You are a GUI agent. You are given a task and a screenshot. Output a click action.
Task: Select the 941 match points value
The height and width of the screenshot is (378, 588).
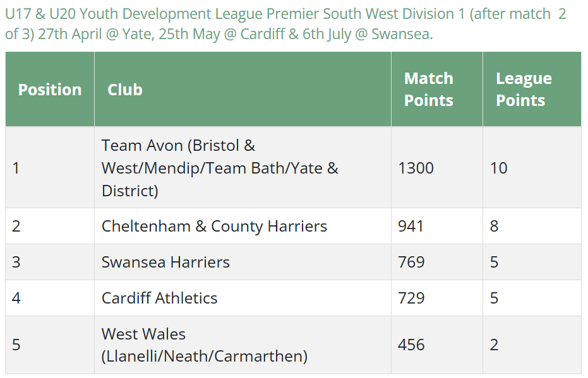[x=411, y=226]
